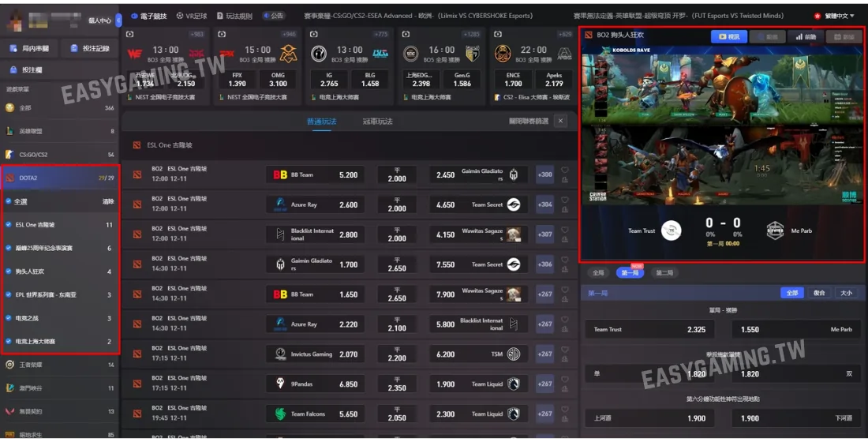This screenshot has width=868, height=442.
Task: Uncheck the 电竞之战 league filter
Action: click(9, 317)
